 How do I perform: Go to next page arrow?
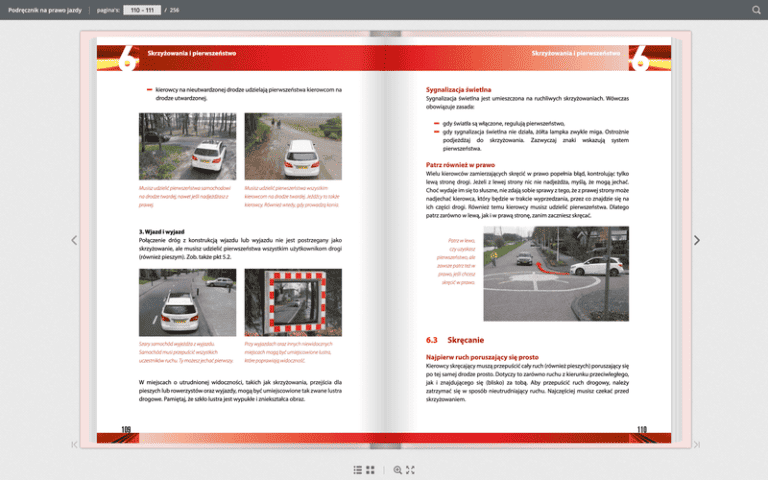tap(697, 240)
